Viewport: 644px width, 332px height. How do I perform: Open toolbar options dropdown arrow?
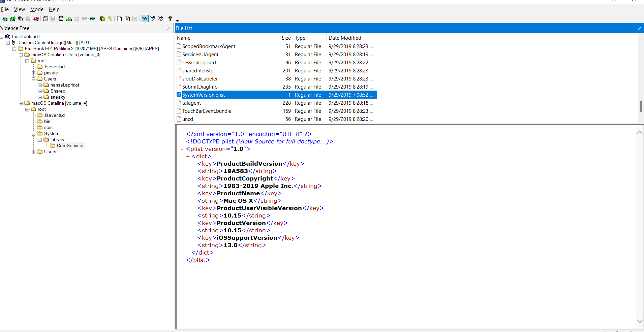coord(177,21)
